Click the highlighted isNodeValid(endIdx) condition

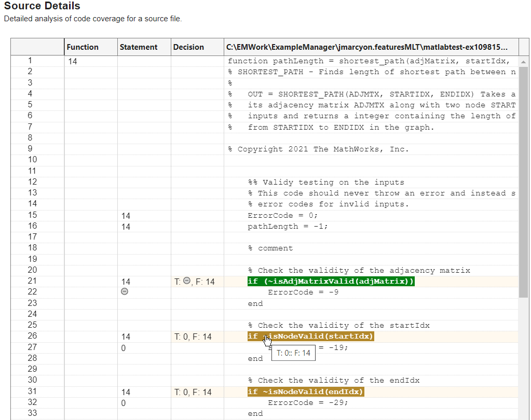tap(306, 391)
